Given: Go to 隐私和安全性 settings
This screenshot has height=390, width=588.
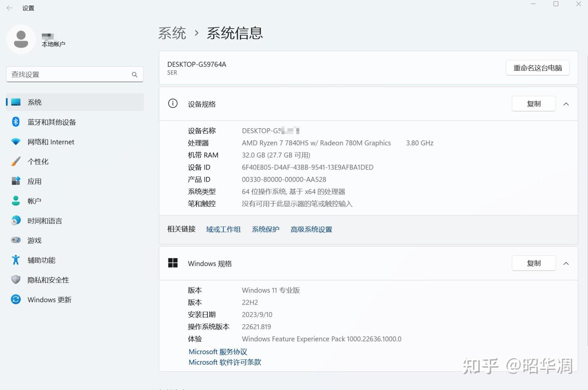Looking at the screenshot, I should pyautogui.click(x=75, y=280).
